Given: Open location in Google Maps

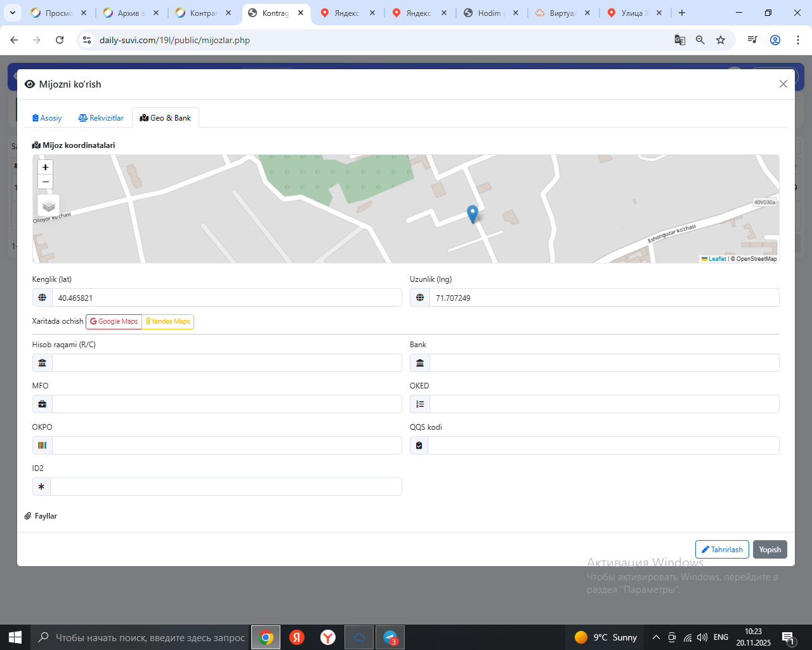Looking at the screenshot, I should coord(114,322).
